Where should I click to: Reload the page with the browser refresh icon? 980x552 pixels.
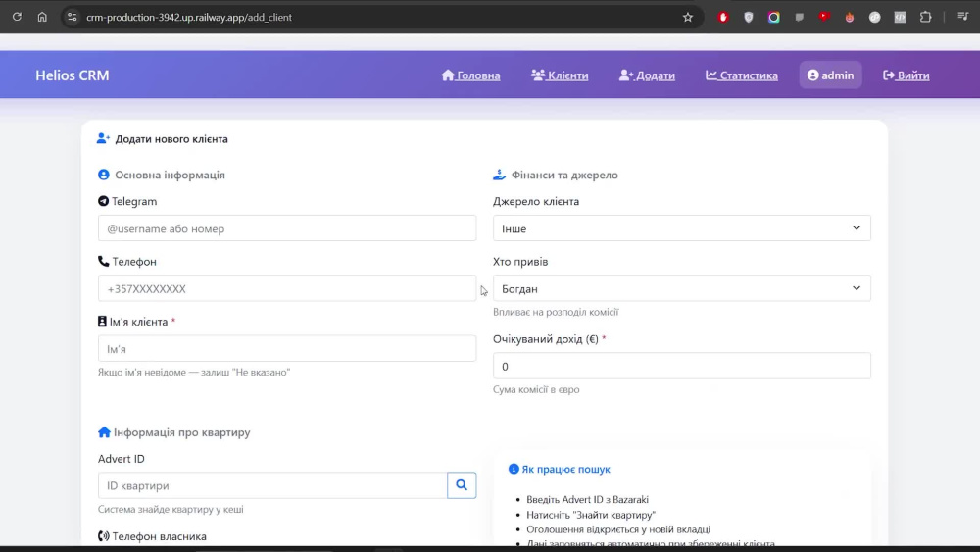[x=17, y=17]
